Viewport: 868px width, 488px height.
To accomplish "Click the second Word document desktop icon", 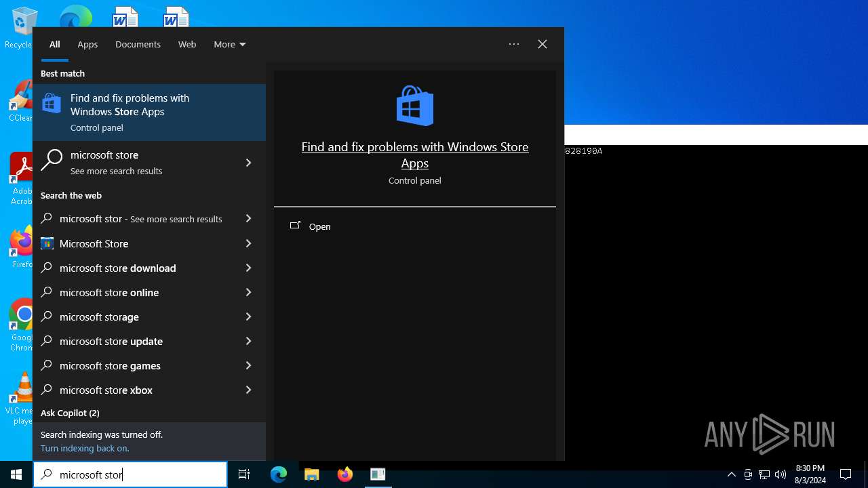I will pyautogui.click(x=176, y=18).
